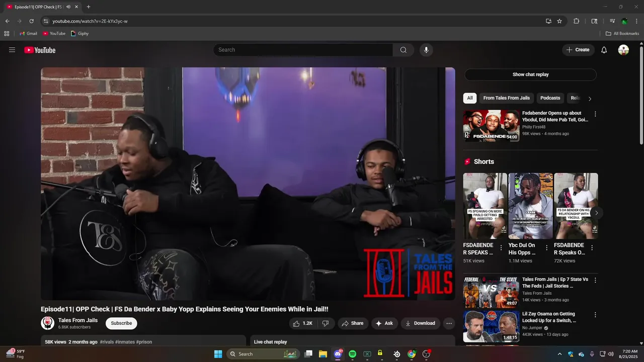
Task: Open All Bookmarks folder
Action: coord(622,34)
